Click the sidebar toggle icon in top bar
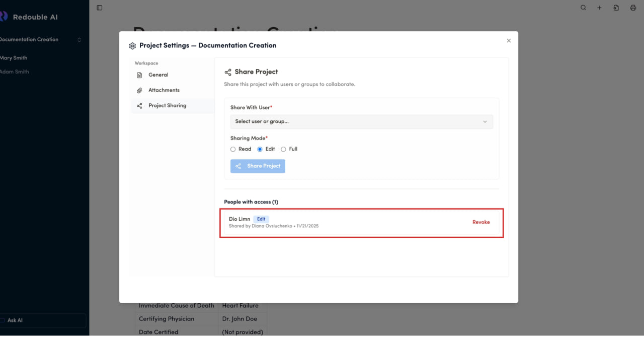 pyautogui.click(x=100, y=8)
